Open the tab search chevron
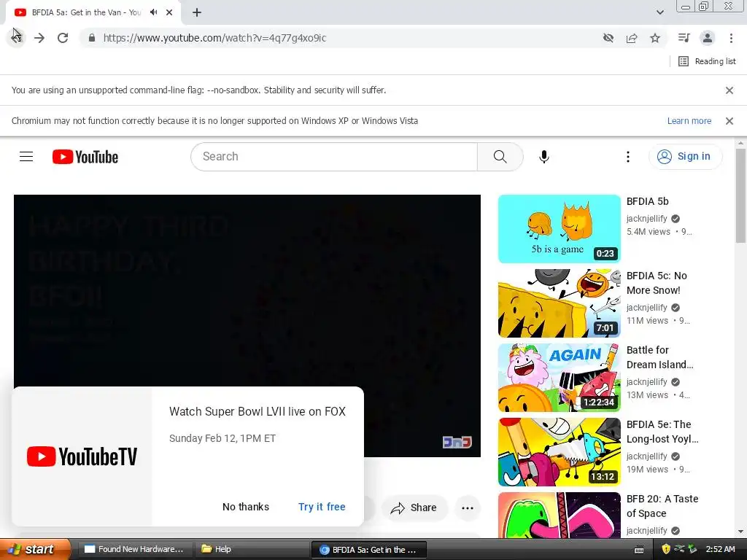The image size is (747, 560). pos(659,12)
